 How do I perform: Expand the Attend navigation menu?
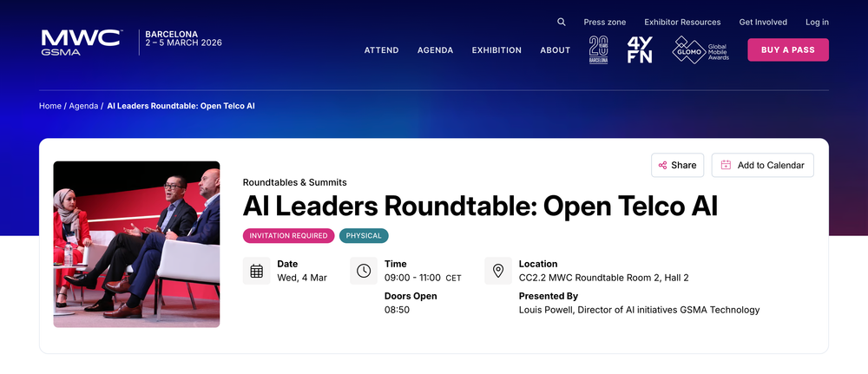click(x=381, y=50)
